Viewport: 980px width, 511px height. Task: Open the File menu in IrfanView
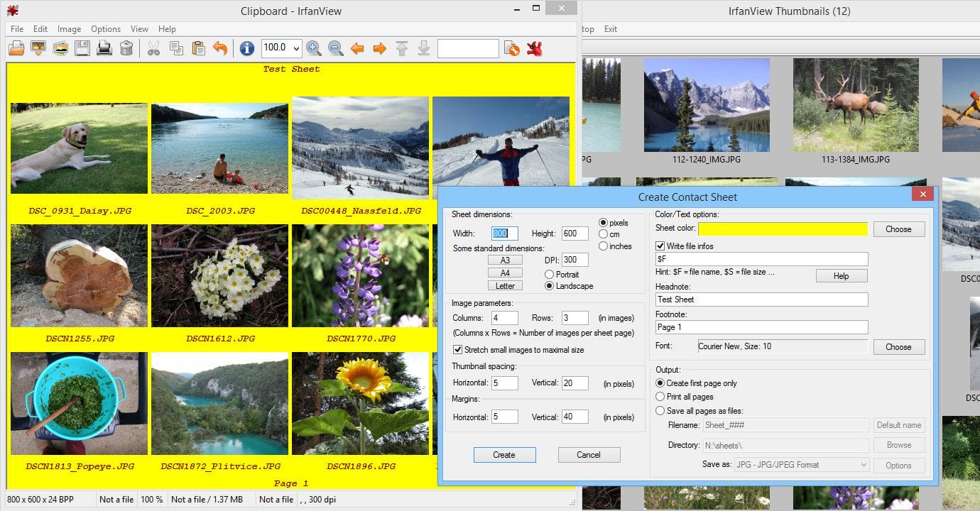coord(16,29)
